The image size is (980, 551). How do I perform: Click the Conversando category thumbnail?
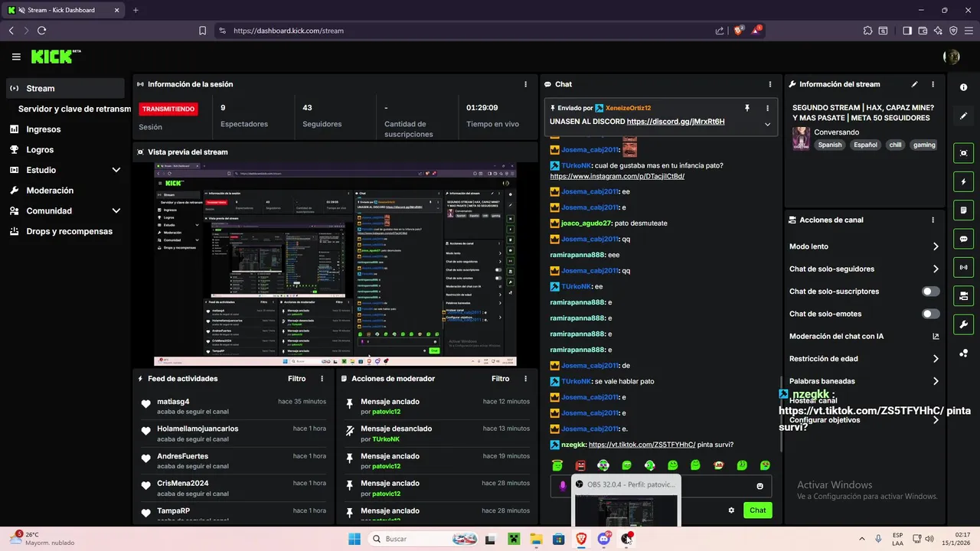[x=801, y=139]
